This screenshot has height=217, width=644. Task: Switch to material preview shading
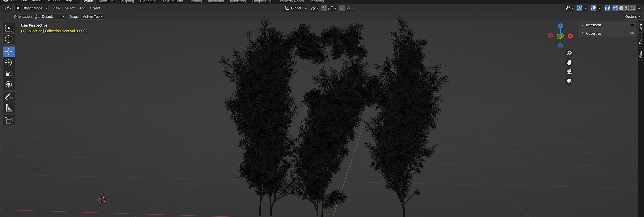pyautogui.click(x=627, y=8)
